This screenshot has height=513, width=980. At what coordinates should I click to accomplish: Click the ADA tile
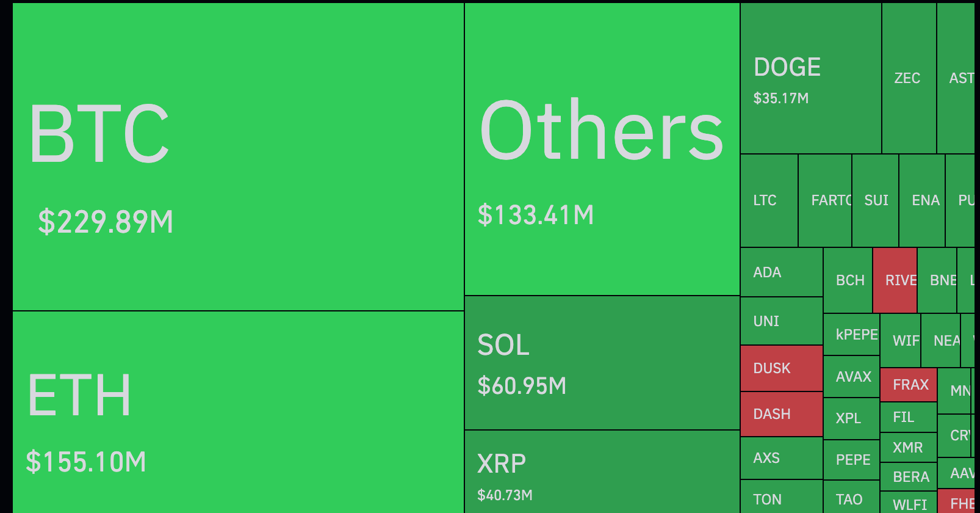click(781, 272)
